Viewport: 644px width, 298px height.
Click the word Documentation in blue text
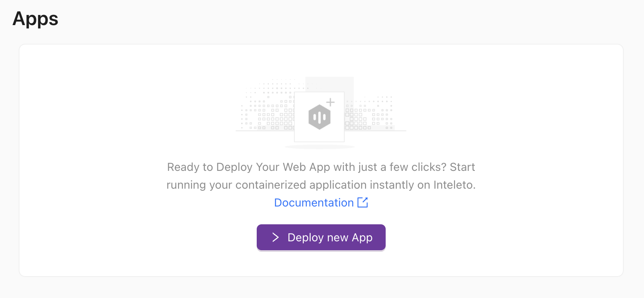coord(314,202)
